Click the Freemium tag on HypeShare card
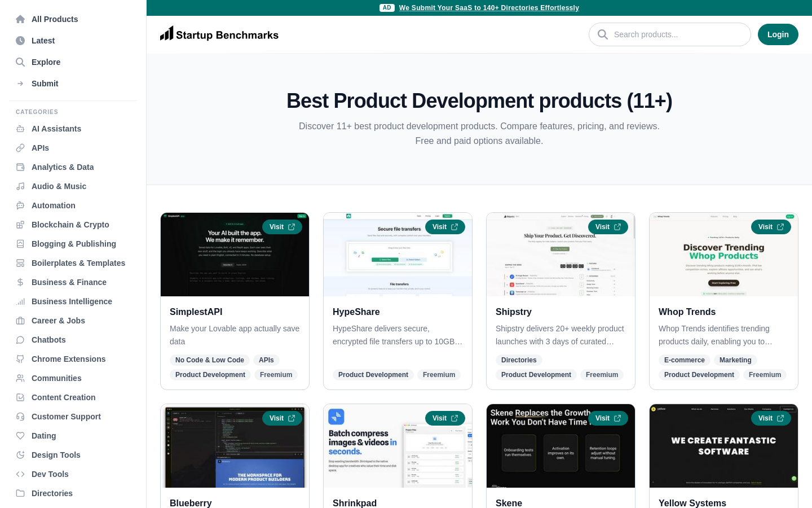 [x=439, y=375]
